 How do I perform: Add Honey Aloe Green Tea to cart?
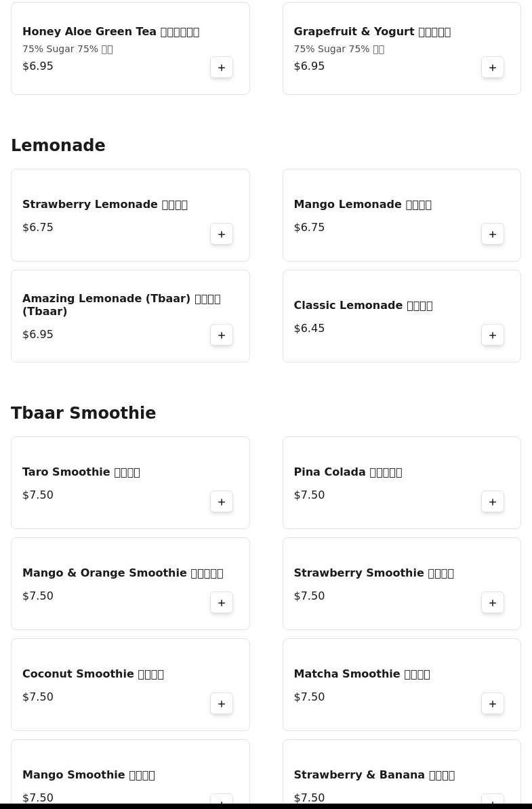(x=222, y=68)
